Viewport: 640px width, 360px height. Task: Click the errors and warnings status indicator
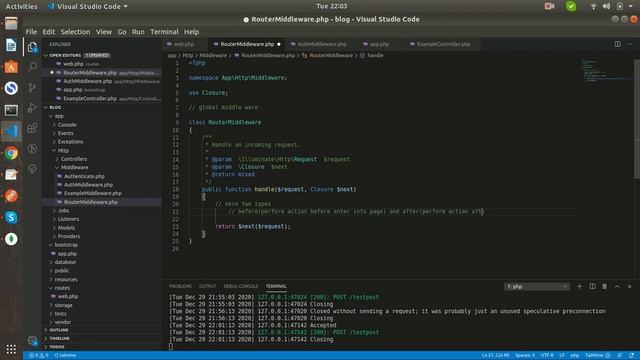[38, 356]
